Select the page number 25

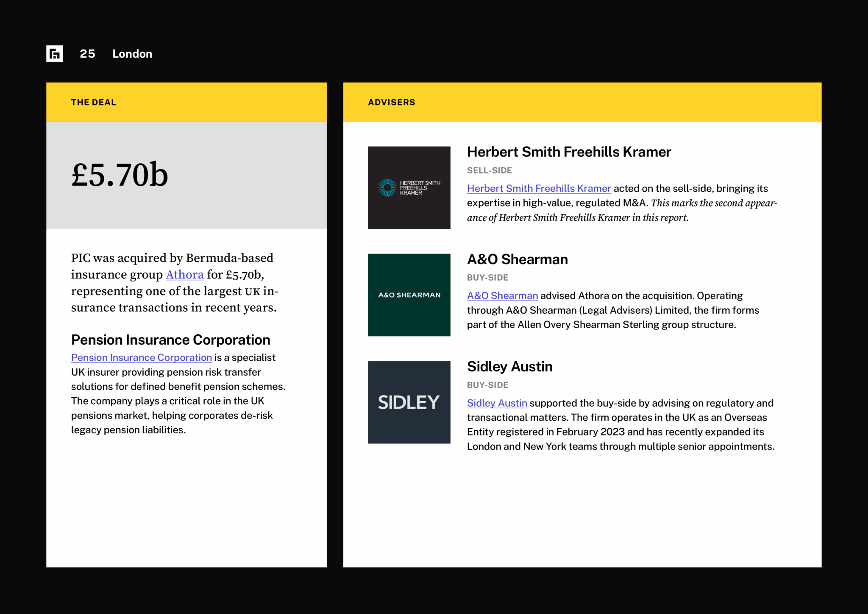pos(87,53)
